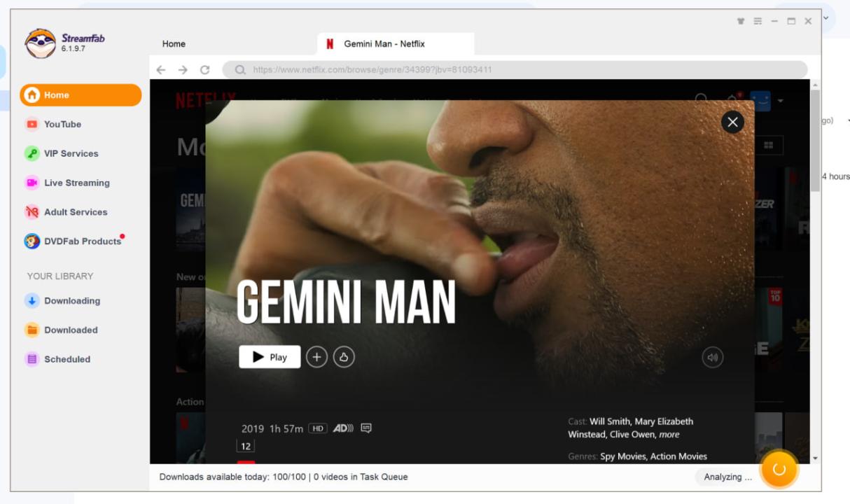Click the DVDFab Products icon

(32, 241)
